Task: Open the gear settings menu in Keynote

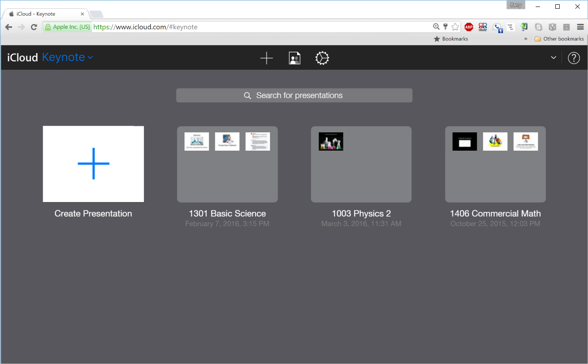Action: 322,58
